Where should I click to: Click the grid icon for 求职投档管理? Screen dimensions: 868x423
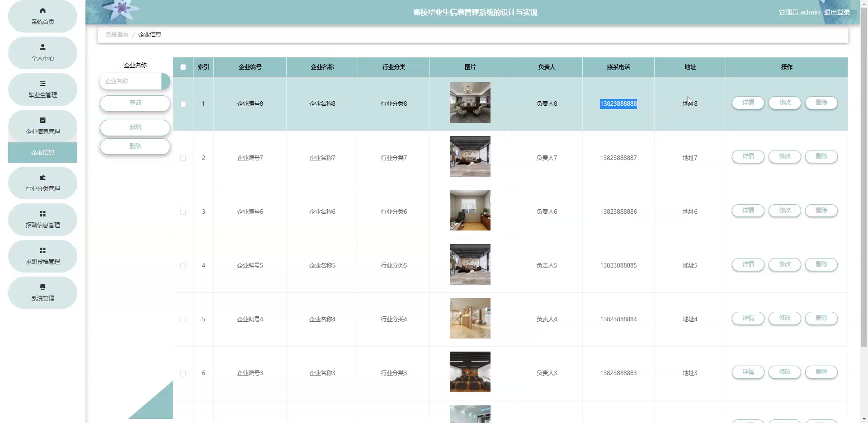point(42,250)
